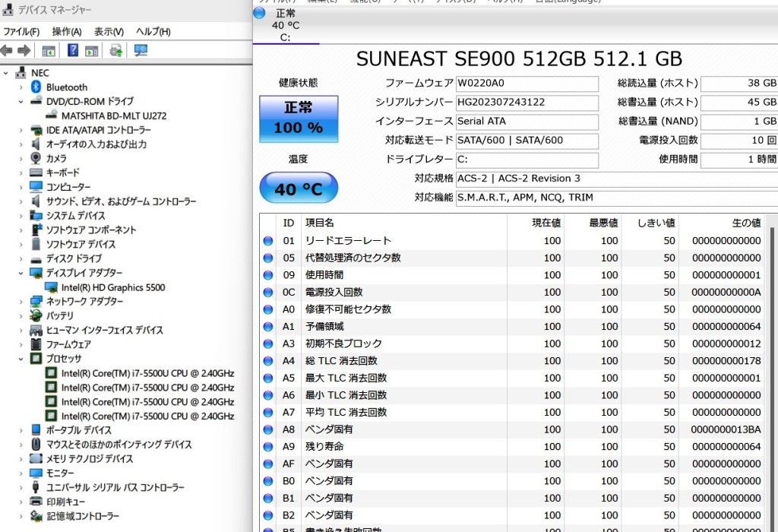Open the ヘルプ(H) menu in Device Manager
The width and height of the screenshot is (778, 532).
[153, 32]
